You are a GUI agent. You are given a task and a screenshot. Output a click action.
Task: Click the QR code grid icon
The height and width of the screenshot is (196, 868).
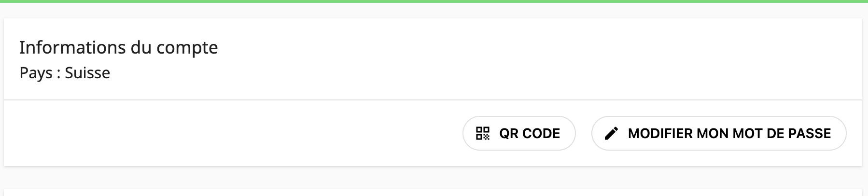tap(483, 133)
